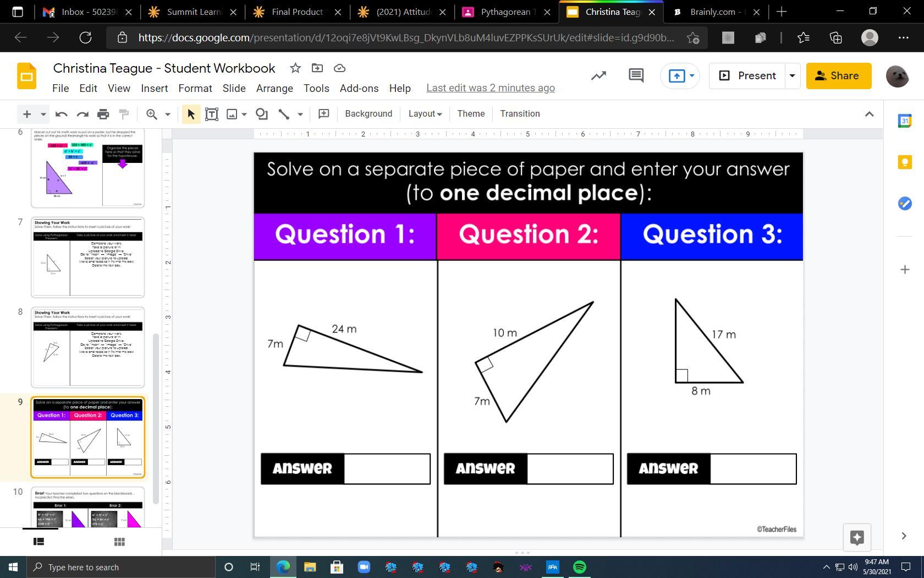
Task: Star the presentation title
Action: point(295,68)
